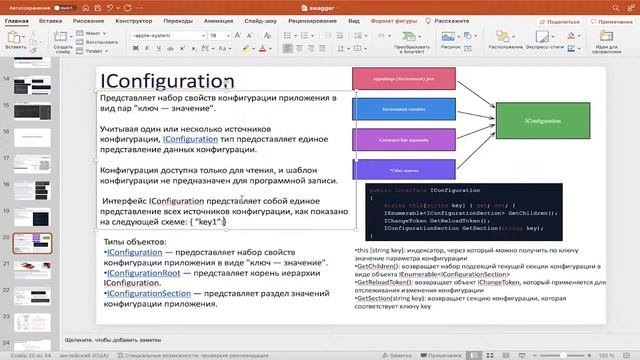Click the Redo/Repeat icon
This screenshot has width=640, height=360.
click(128, 8)
